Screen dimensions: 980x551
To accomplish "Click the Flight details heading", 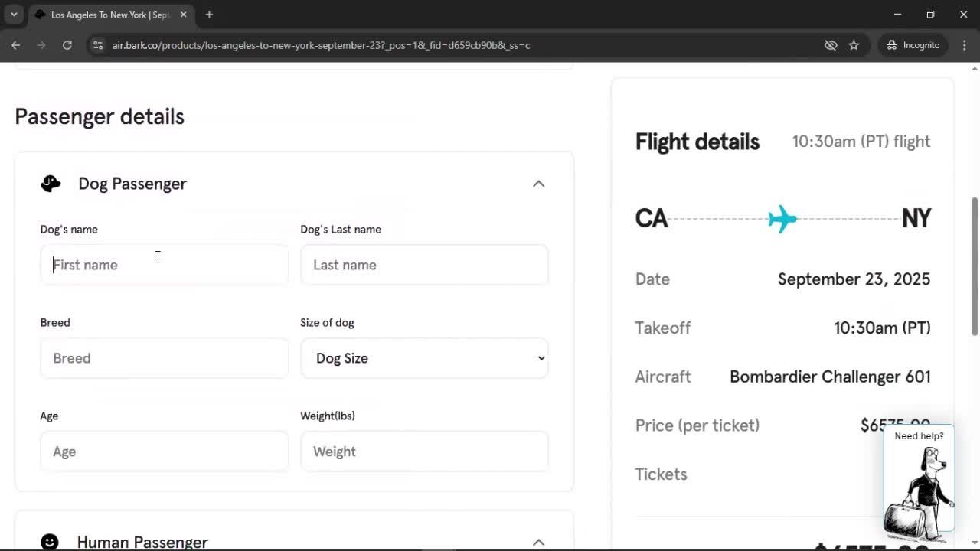I will 697,142.
